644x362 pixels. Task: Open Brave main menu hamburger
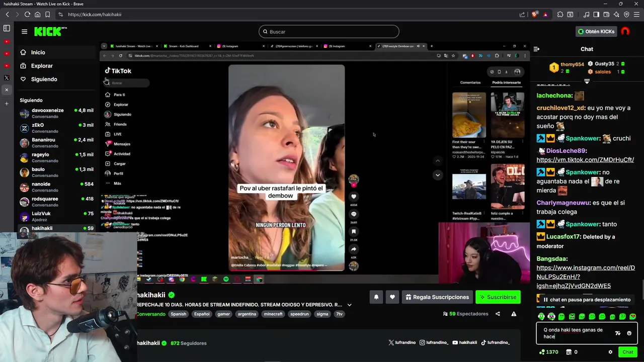(x=636, y=15)
